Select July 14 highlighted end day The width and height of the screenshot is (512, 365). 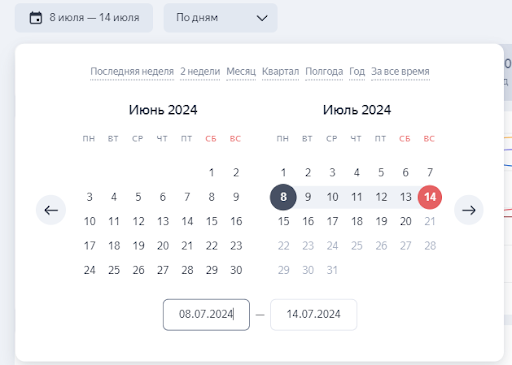pyautogui.click(x=430, y=197)
